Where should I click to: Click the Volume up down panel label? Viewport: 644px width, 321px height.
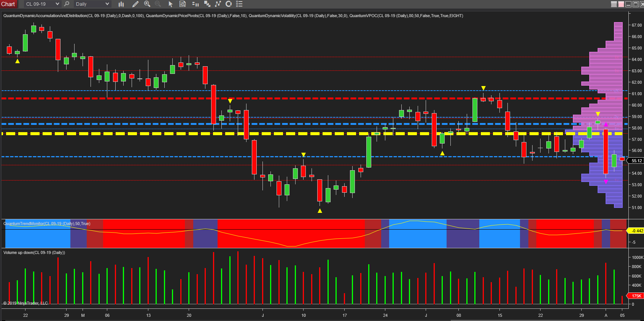click(34, 252)
